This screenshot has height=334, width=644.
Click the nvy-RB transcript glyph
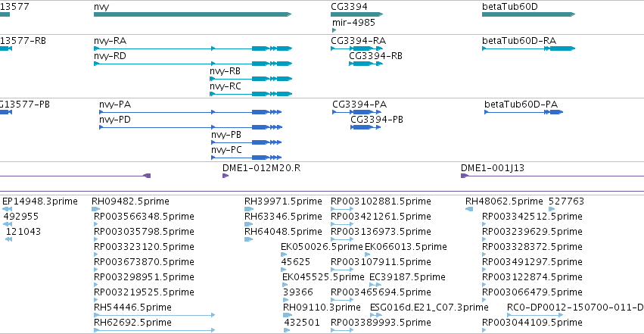click(x=251, y=79)
